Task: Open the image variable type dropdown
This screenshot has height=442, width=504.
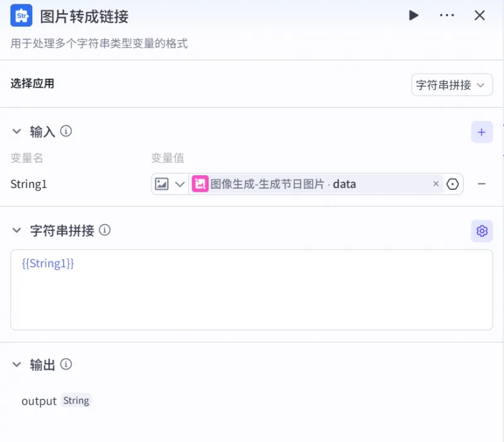Action: pyautogui.click(x=169, y=184)
